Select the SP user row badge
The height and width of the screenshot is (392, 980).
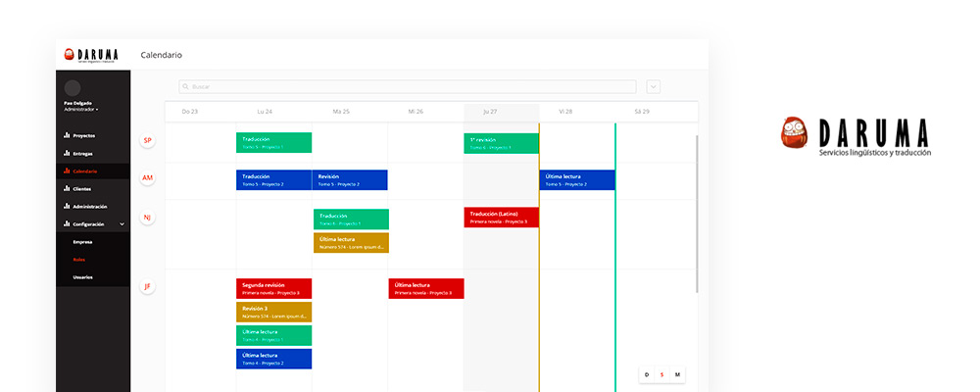click(148, 140)
